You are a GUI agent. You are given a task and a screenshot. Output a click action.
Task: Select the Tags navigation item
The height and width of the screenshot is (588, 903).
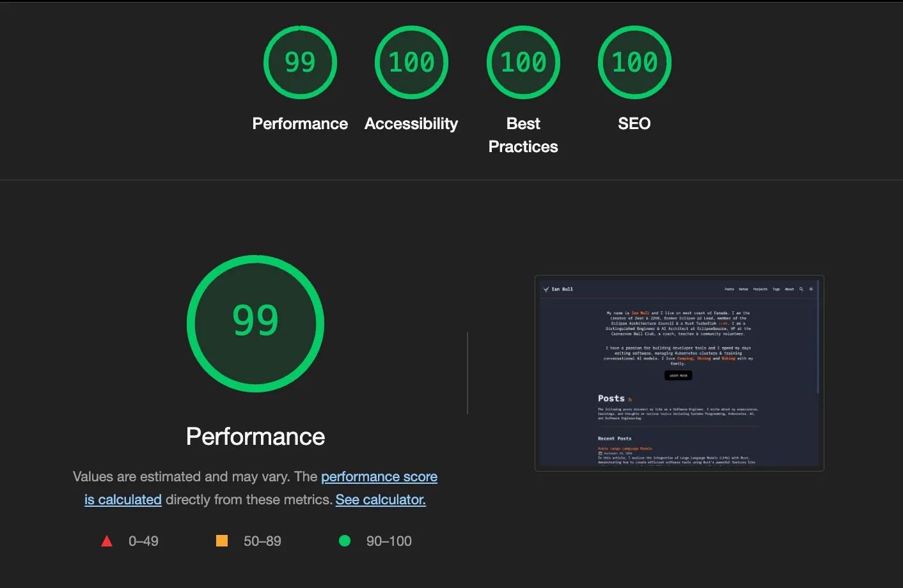(776, 289)
